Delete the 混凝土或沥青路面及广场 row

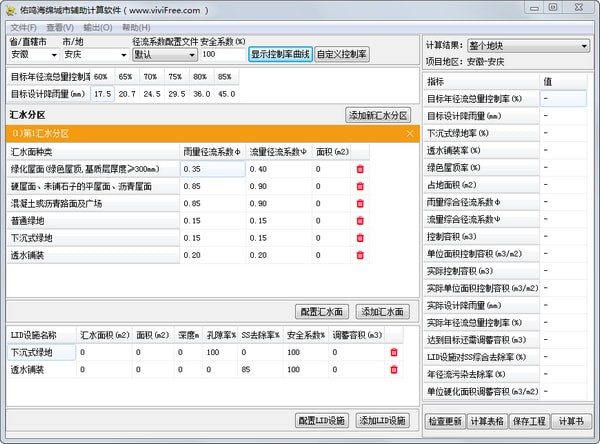tap(360, 204)
